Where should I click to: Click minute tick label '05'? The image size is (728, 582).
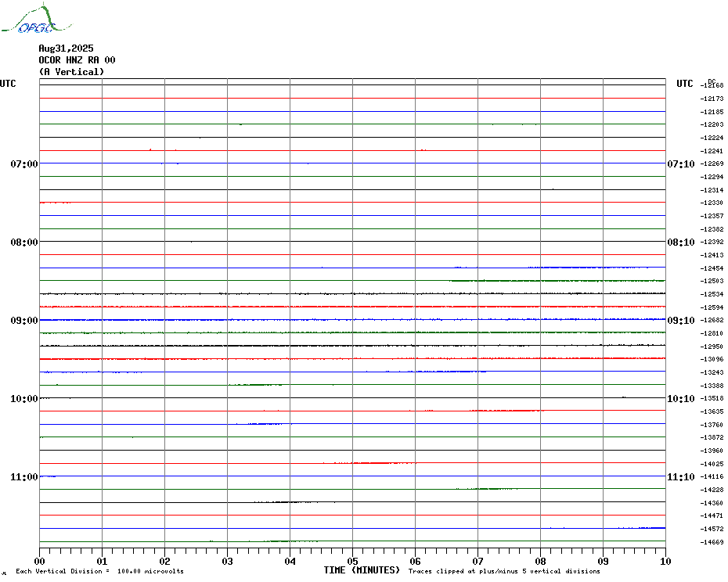click(x=353, y=562)
